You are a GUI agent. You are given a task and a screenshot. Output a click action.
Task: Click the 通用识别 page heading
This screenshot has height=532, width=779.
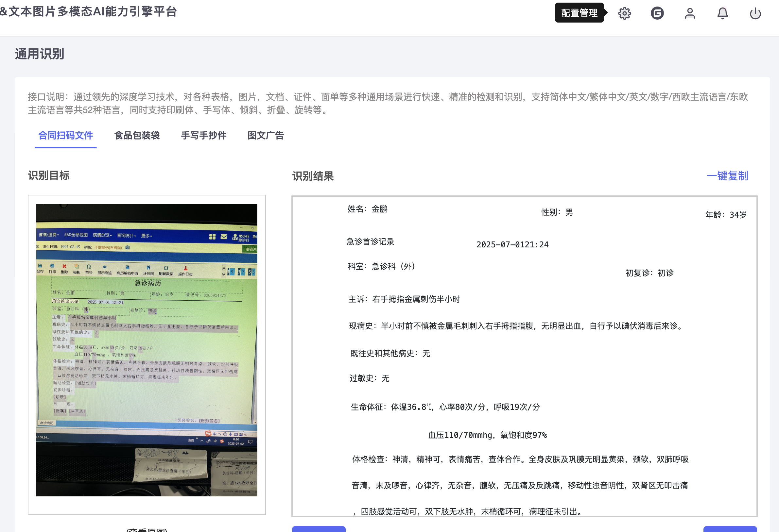click(40, 54)
